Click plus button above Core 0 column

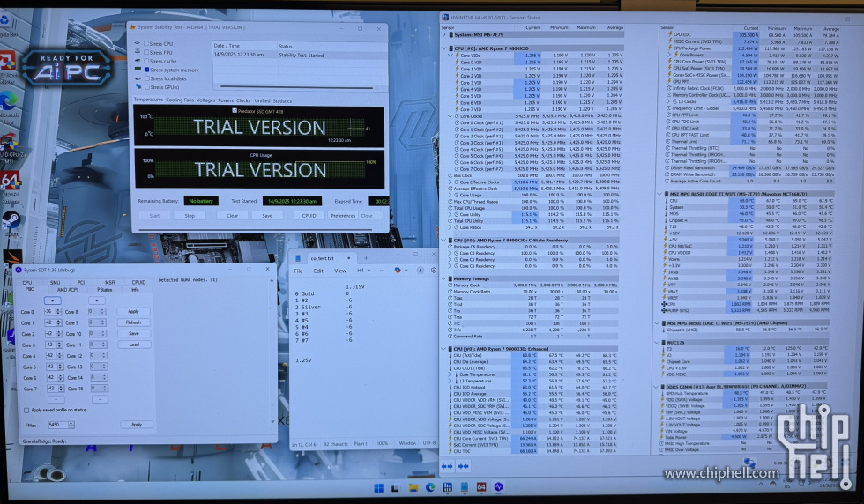coord(52,300)
